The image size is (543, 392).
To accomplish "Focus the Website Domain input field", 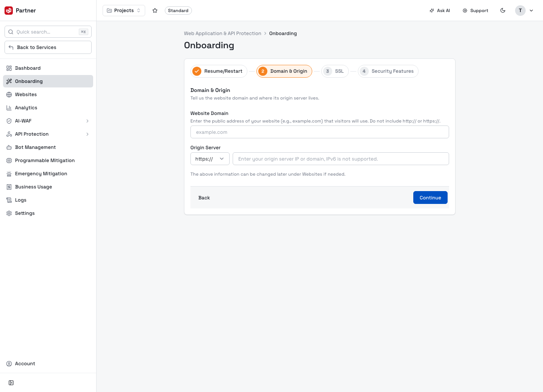I will 320,132.
